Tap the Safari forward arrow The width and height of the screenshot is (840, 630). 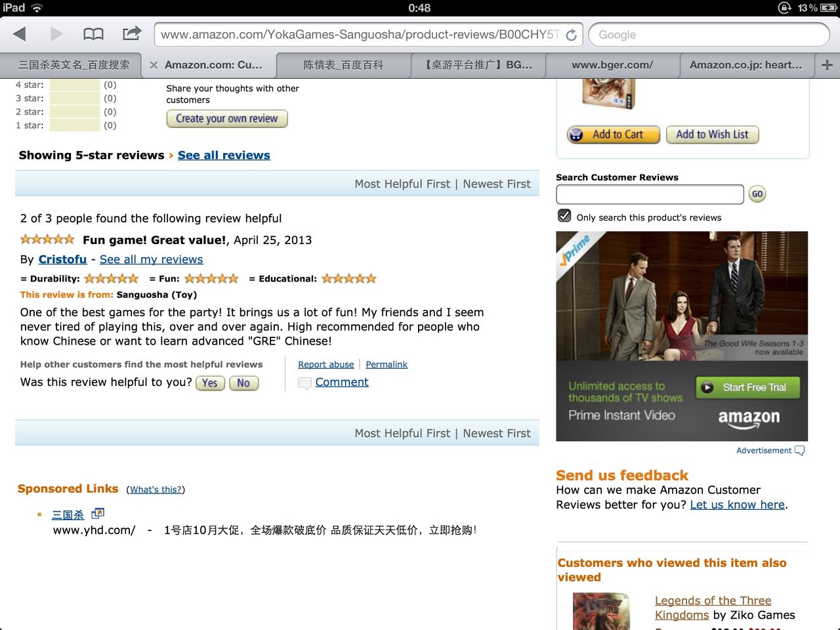[56, 34]
